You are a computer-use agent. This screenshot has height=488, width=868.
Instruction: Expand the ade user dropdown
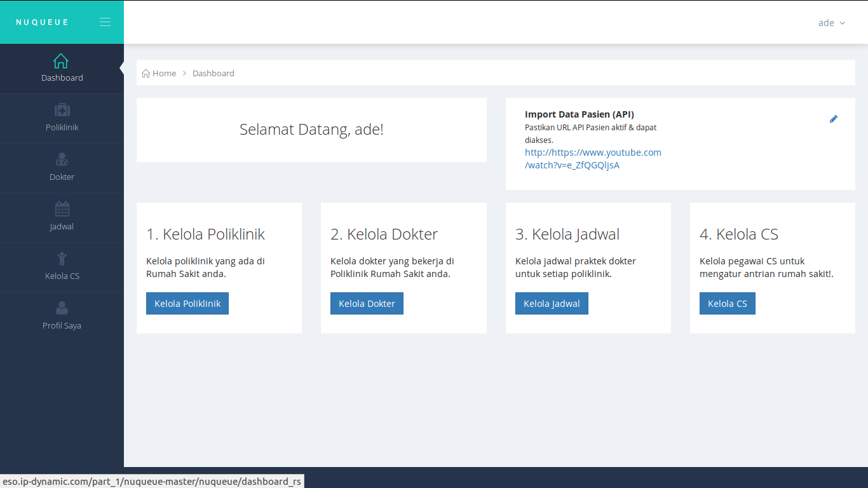(x=831, y=23)
